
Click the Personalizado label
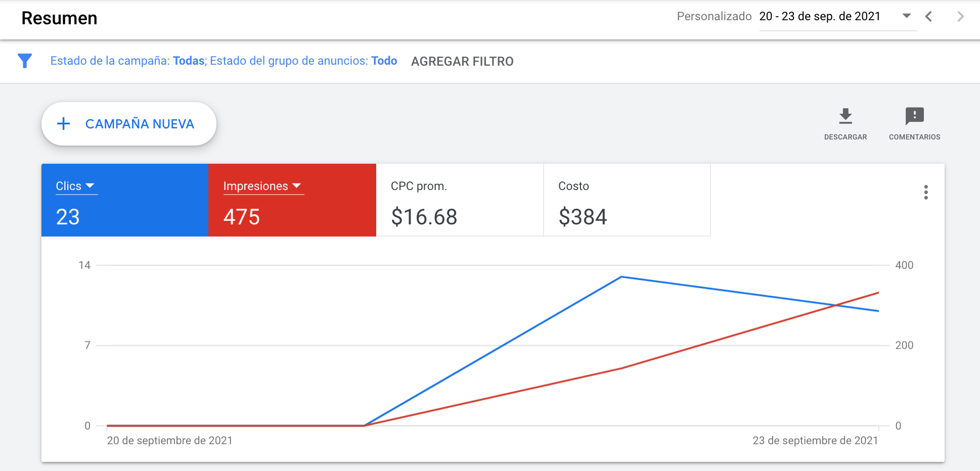tap(714, 17)
